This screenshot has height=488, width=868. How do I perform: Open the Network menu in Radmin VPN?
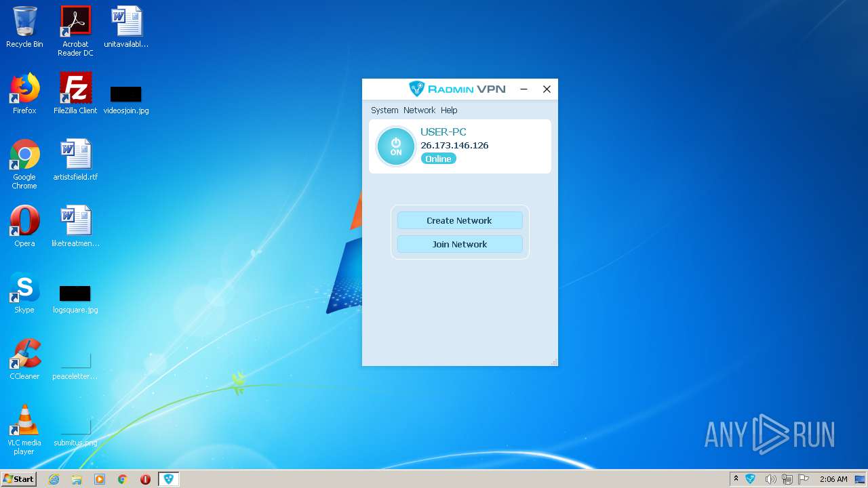pyautogui.click(x=419, y=110)
